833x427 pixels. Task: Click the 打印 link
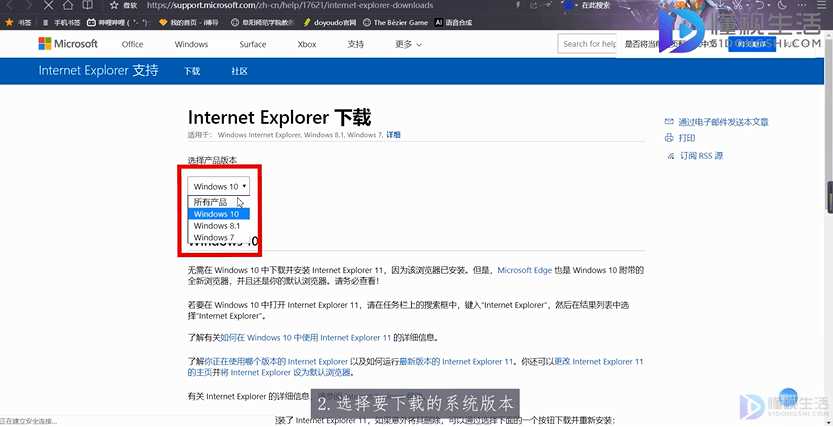pyautogui.click(x=687, y=138)
